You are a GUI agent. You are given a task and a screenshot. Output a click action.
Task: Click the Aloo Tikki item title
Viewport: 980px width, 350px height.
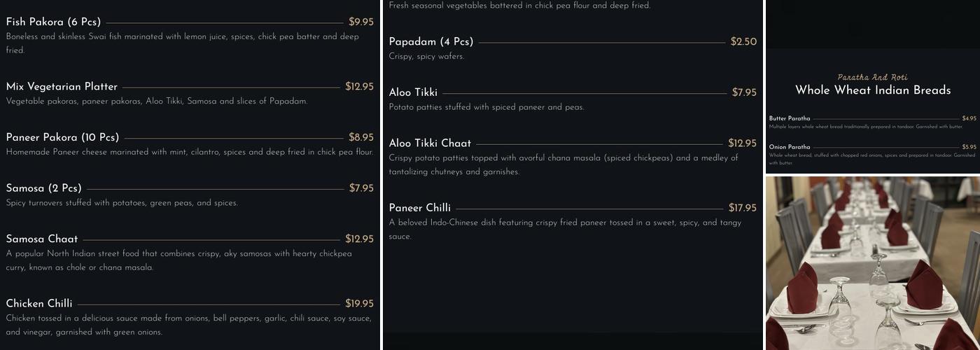413,92
